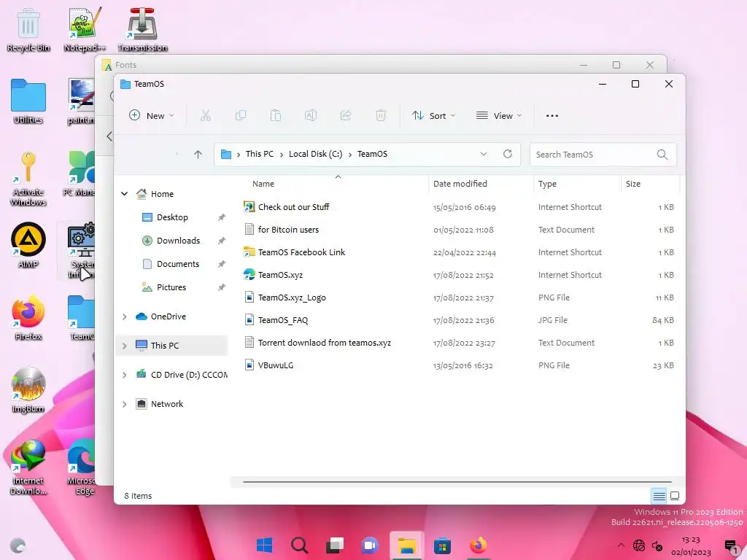This screenshot has width=747, height=560.
Task: Select the Activate Windows key icon
Action: [28, 179]
